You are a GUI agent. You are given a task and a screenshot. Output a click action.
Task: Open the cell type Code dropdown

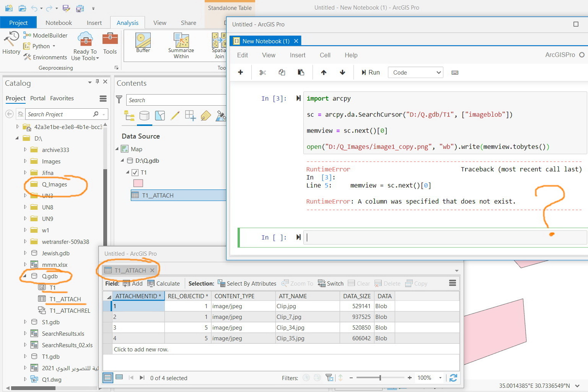point(415,72)
